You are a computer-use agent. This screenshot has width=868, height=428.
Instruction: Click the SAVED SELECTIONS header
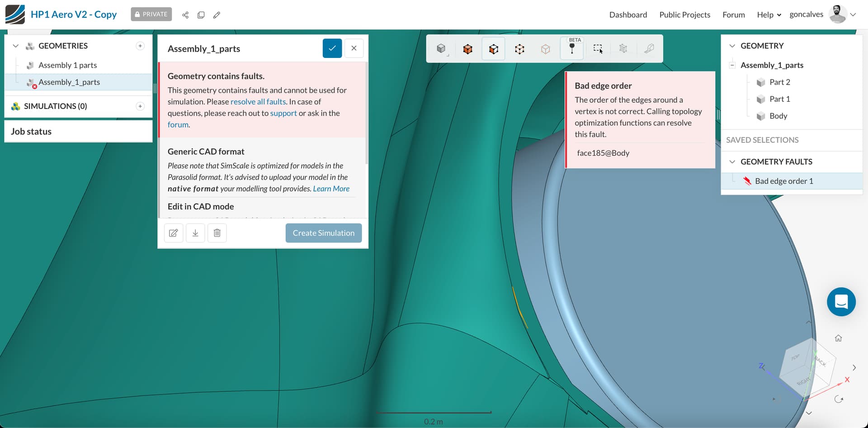point(762,140)
